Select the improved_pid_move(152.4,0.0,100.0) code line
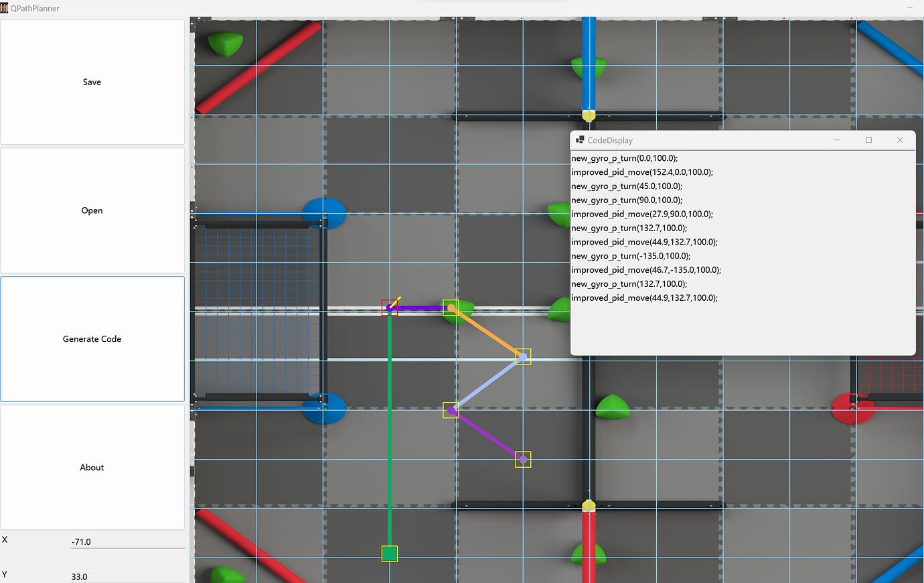Image resolution: width=924 pixels, height=583 pixels. [641, 172]
